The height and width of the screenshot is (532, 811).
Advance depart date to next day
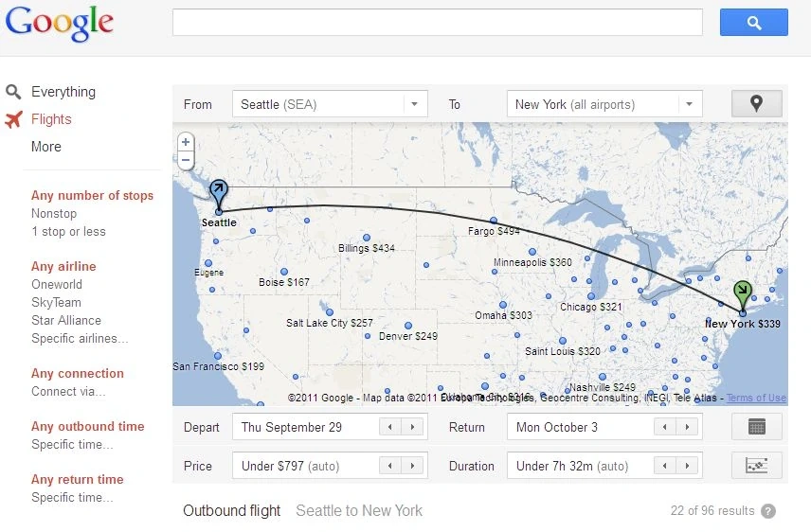coord(412,427)
